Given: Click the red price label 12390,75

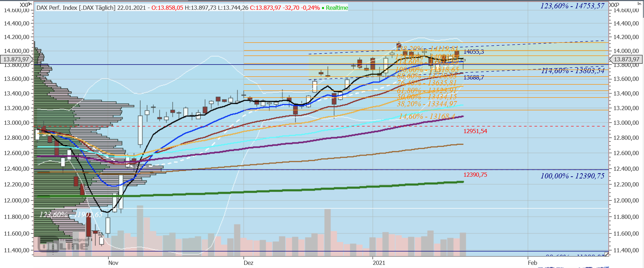Looking at the screenshot, I should tap(475, 175).
